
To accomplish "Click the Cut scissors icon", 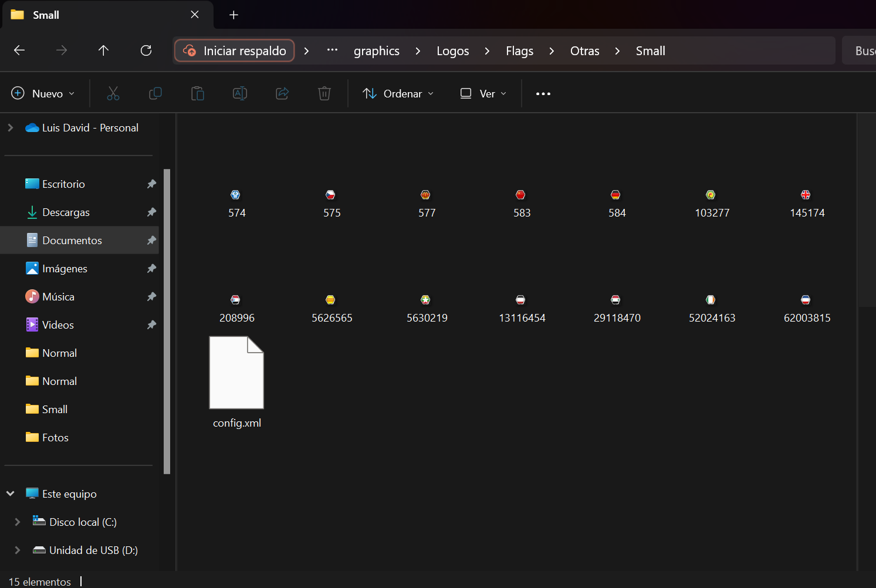I will point(113,93).
